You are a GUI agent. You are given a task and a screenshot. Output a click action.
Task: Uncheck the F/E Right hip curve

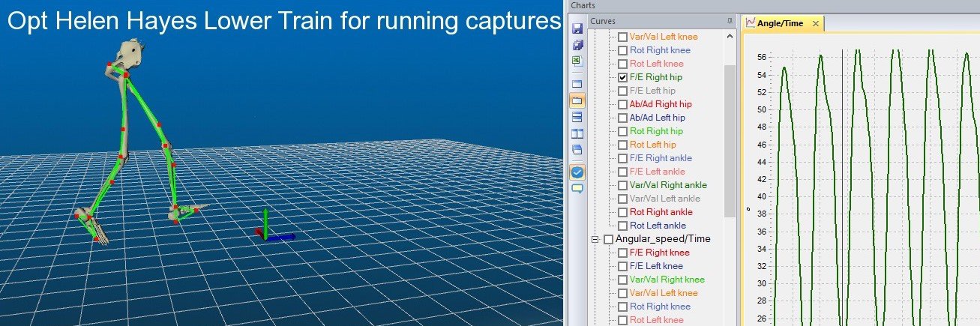tap(622, 77)
